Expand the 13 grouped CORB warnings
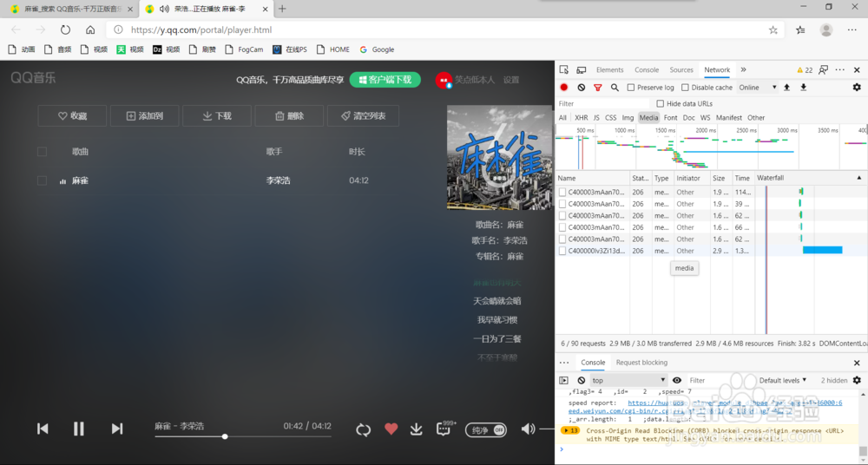The width and height of the screenshot is (868, 465). [x=570, y=430]
